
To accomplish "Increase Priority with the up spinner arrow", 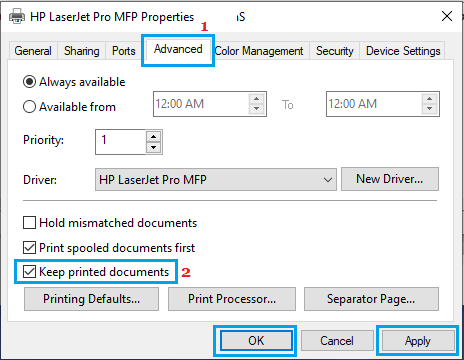I will tap(153, 137).
